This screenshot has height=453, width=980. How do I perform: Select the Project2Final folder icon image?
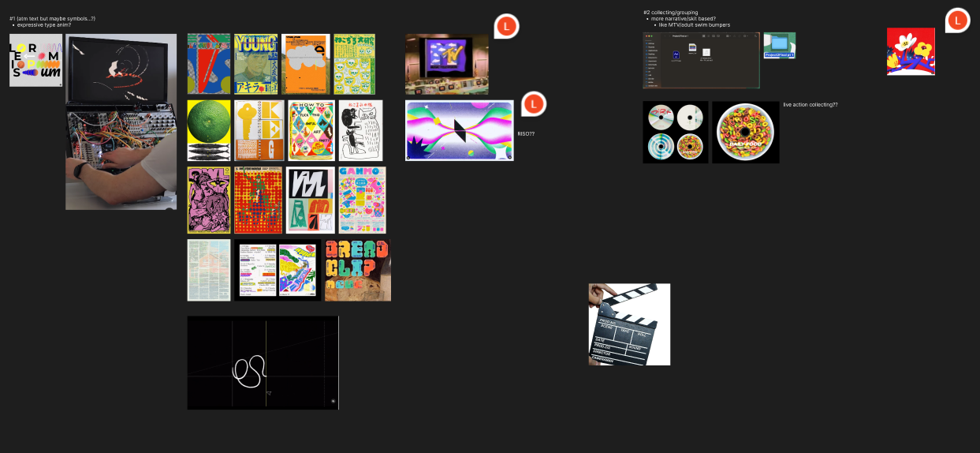[x=779, y=45]
